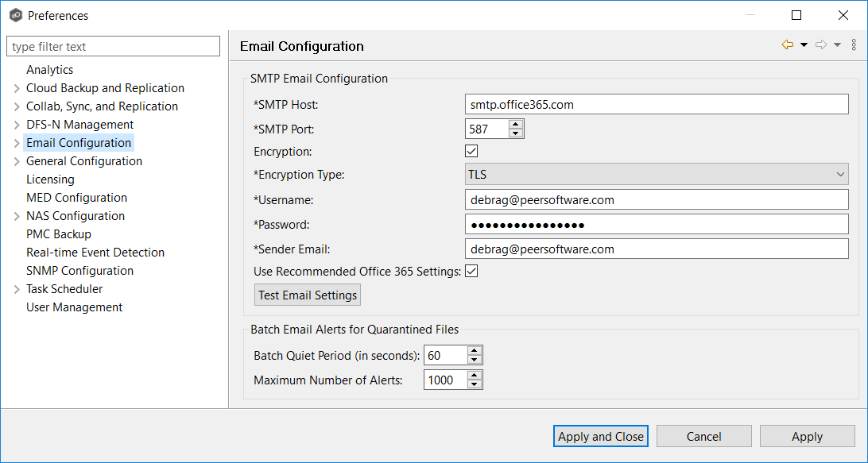This screenshot has width=868, height=463.
Task: Uncheck Use Recommended Office 365 Settings
Action: 471,272
